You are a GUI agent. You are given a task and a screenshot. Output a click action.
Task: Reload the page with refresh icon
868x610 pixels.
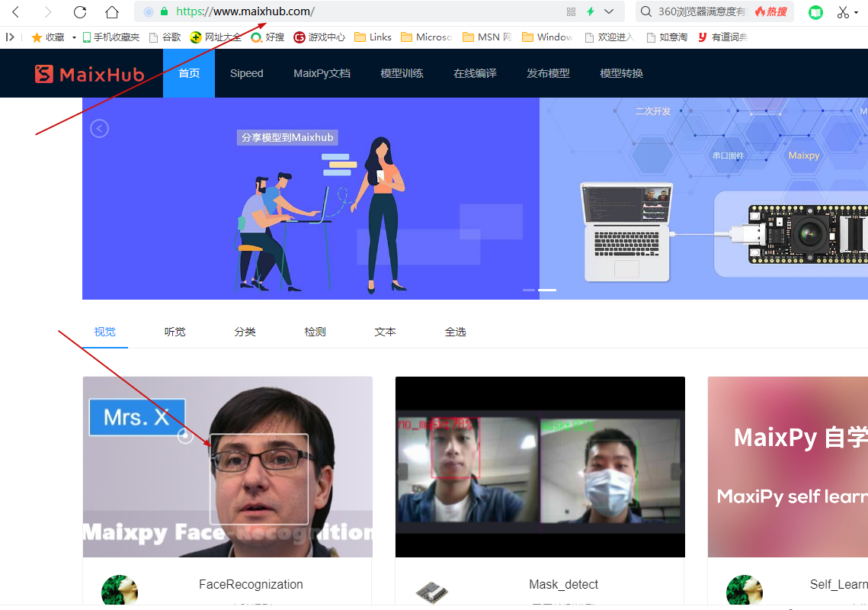78,12
